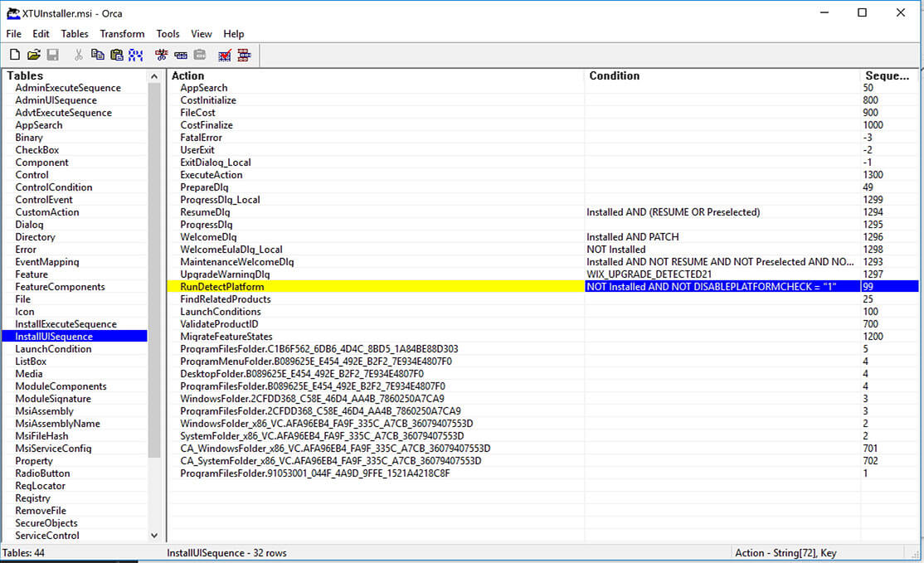Click the Cut scissors toolbar icon
Image resolution: width=924 pixels, height=563 pixels.
pyautogui.click(x=78, y=55)
